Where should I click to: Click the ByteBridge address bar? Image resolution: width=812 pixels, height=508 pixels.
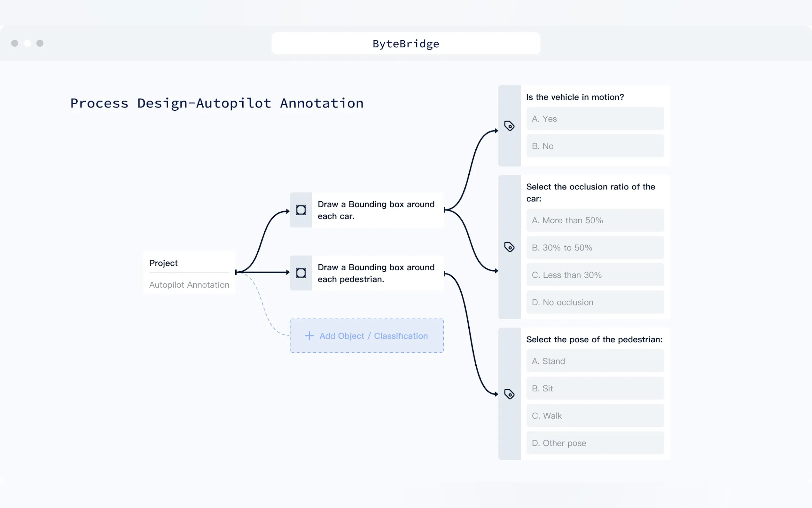click(x=405, y=44)
